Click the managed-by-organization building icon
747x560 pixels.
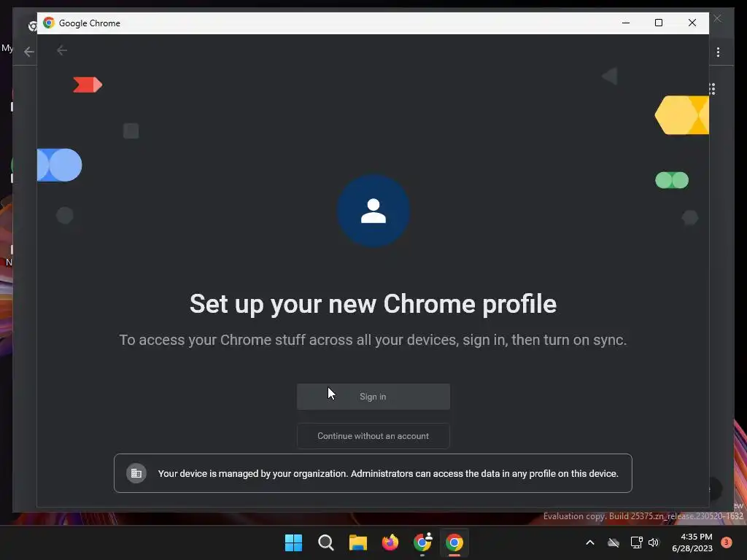point(136,473)
